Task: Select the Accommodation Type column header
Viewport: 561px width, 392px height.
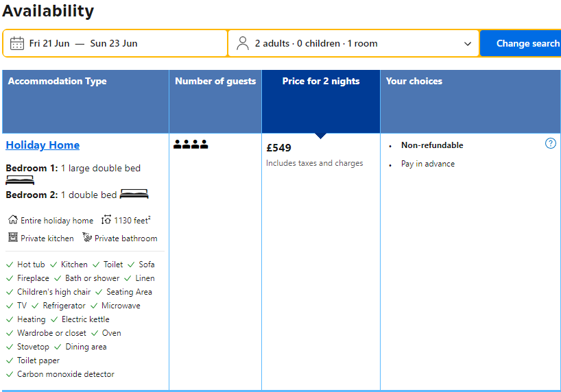Action: tap(58, 81)
